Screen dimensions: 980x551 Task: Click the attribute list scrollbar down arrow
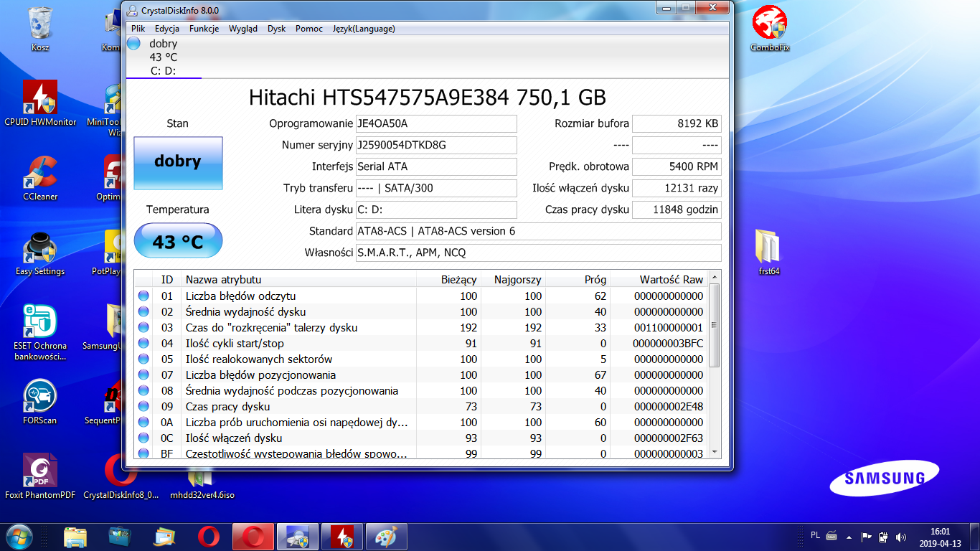pos(714,453)
